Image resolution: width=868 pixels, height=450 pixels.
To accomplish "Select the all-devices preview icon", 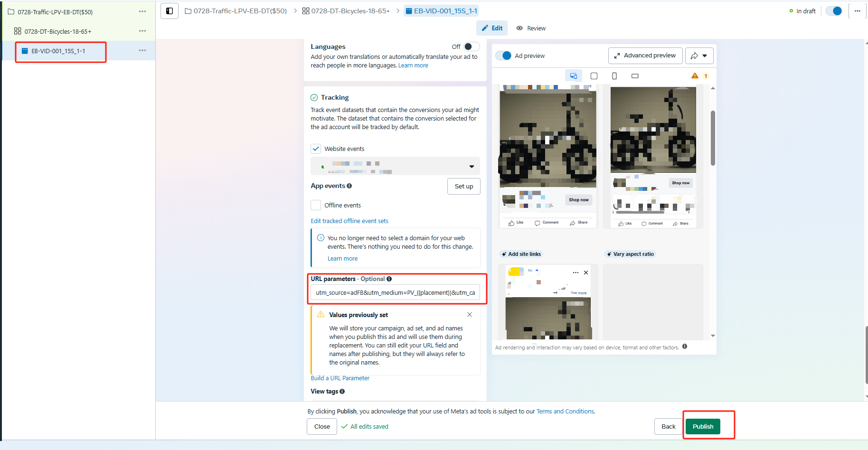I will tap(574, 75).
